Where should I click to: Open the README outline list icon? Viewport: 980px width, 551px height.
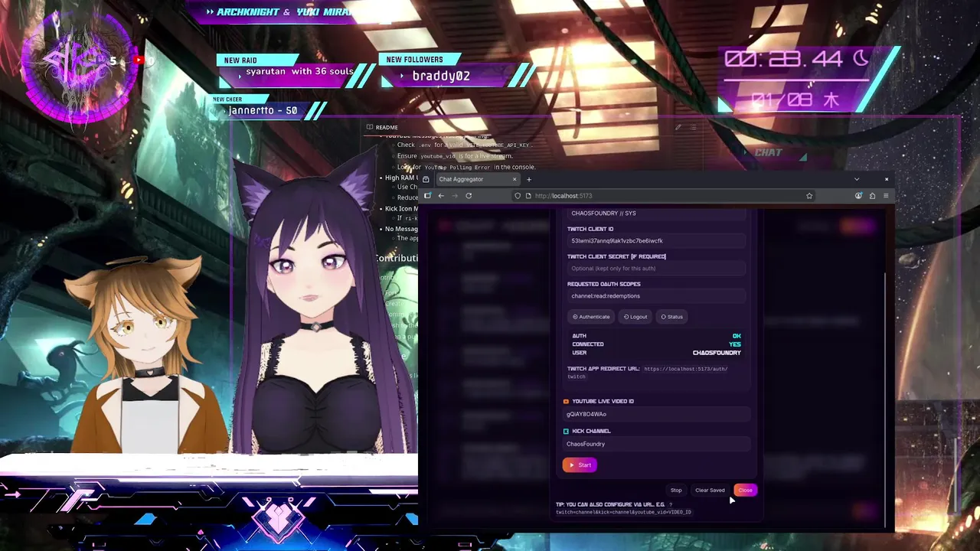[x=693, y=127]
